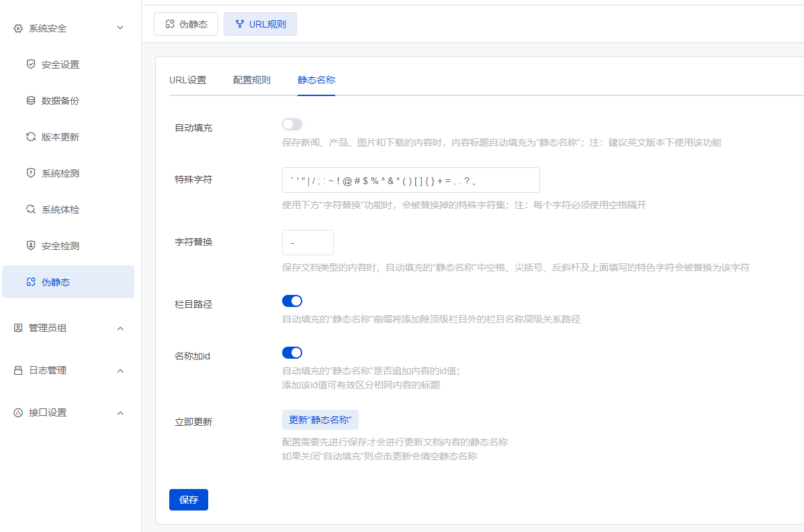804x532 pixels.
Task: Click the 版本更新 refresh icon
Action: pyautogui.click(x=31, y=137)
